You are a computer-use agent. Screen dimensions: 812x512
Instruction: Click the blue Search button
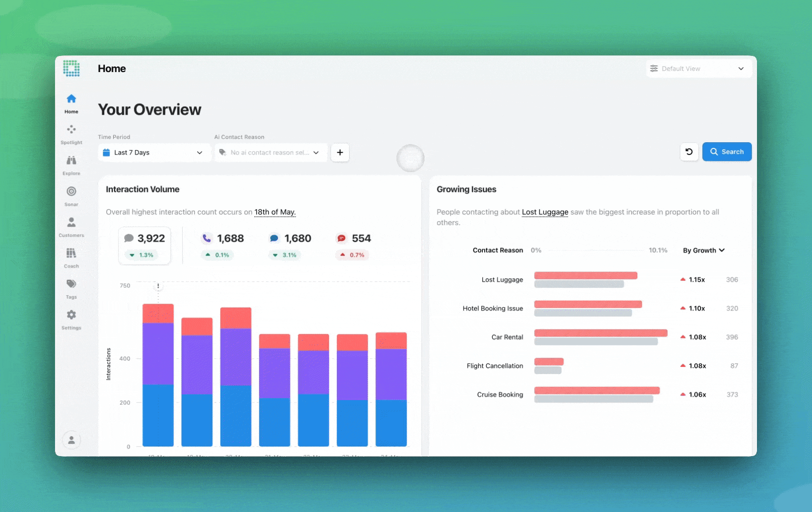[727, 152]
